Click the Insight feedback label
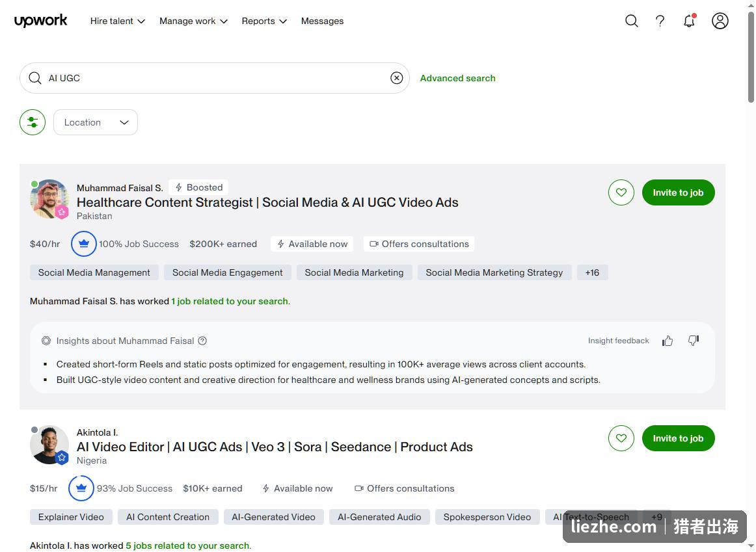Screen dimensions: 756x552 point(619,341)
